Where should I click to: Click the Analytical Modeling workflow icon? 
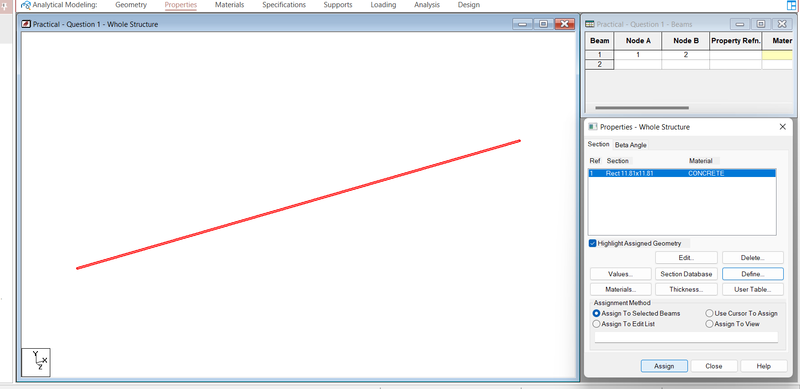click(26, 5)
